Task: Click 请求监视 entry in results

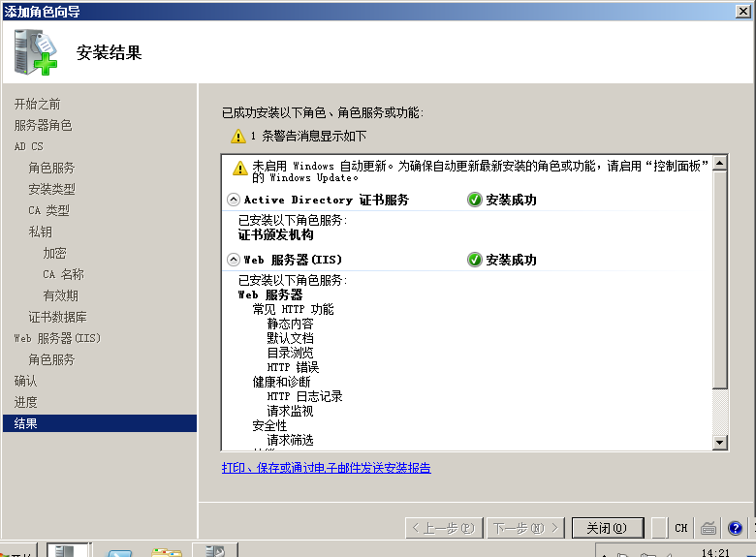Action: (x=290, y=411)
